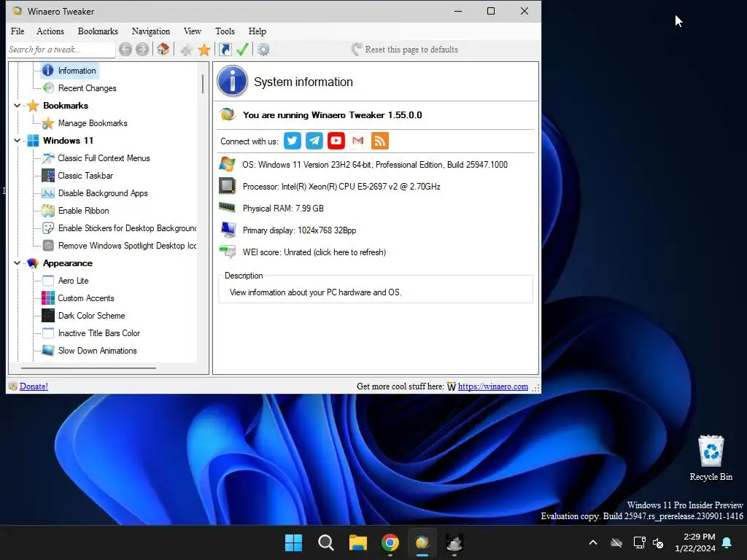Open settings with the gear toolbar icon
Viewport: 747px width, 560px height.
[263, 50]
